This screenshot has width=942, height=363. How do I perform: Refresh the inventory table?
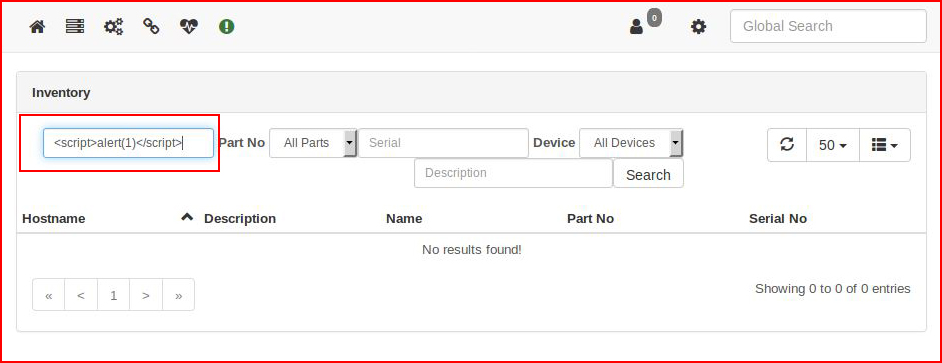[787, 145]
